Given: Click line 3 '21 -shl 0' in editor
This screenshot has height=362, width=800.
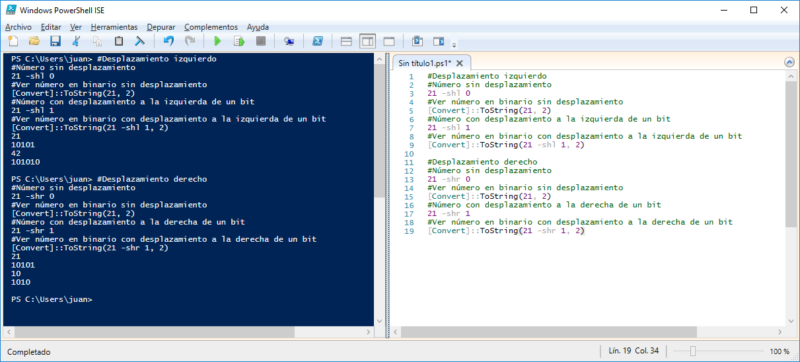Looking at the screenshot, I should pos(449,93).
